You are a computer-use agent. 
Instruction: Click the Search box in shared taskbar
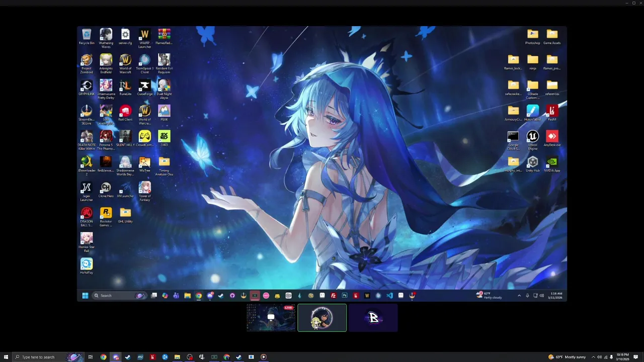click(x=119, y=296)
